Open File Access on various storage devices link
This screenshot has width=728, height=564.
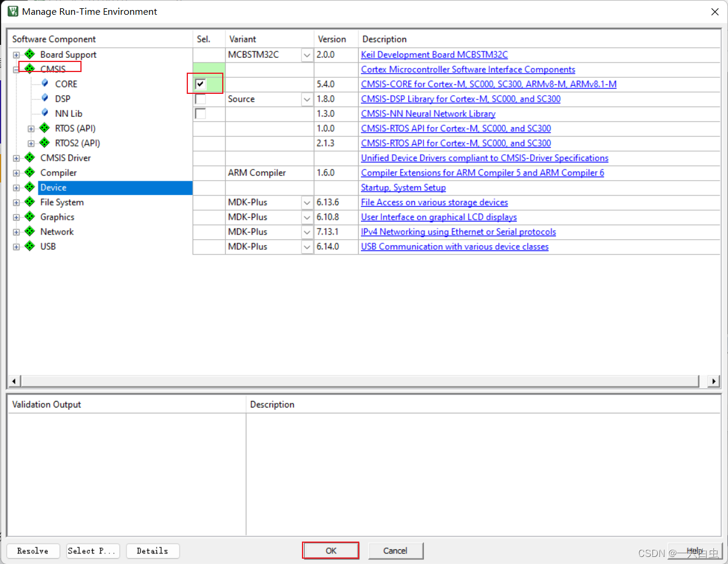tap(434, 202)
